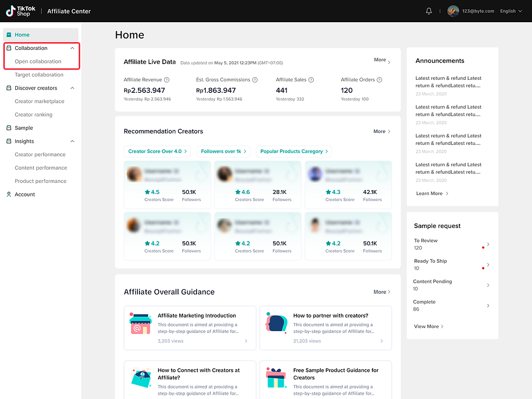This screenshot has width=532, height=399.
Task: Open the Affiliate Revenue info tooltip
Action: [x=166, y=79]
